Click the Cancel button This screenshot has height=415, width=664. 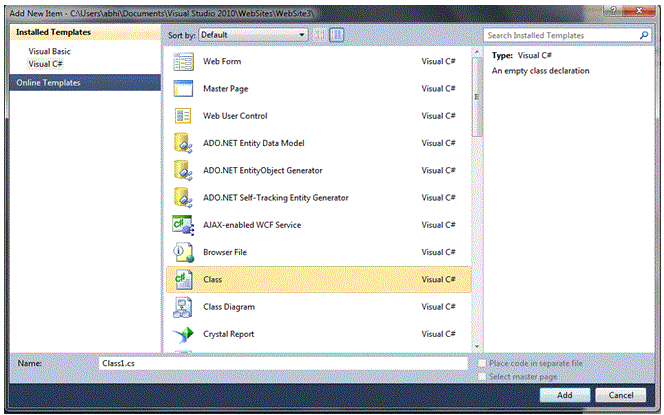click(621, 395)
